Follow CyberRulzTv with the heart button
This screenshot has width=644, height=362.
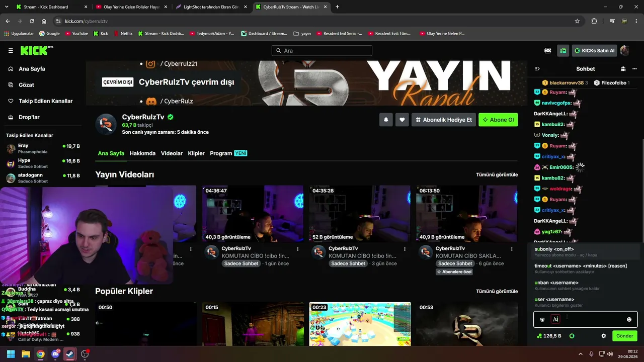coord(402,120)
